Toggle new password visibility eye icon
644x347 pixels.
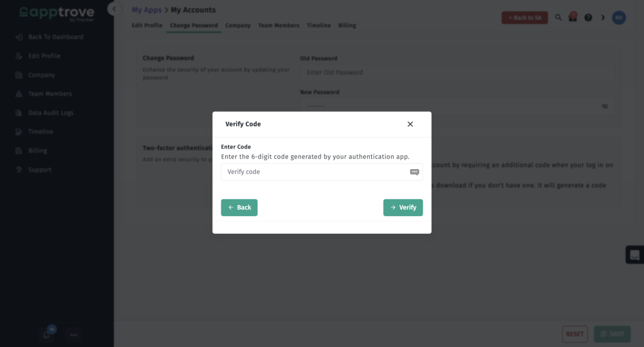(x=605, y=106)
